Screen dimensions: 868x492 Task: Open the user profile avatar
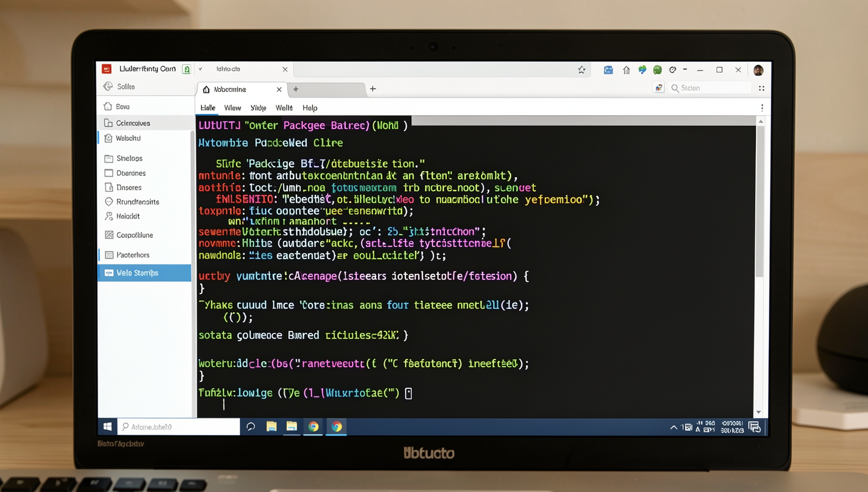(x=758, y=70)
